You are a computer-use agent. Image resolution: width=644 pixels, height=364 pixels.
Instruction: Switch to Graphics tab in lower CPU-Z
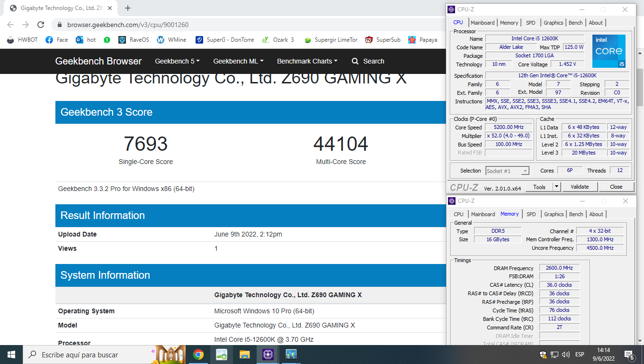click(x=554, y=214)
